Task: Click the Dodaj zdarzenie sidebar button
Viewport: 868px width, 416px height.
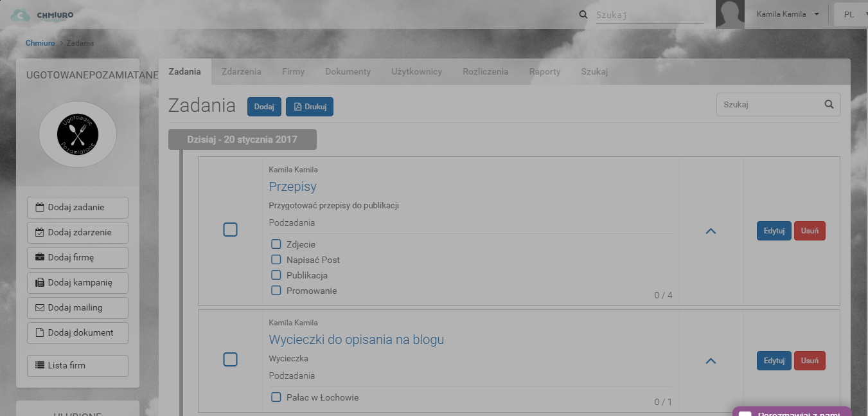Action: pyautogui.click(x=78, y=233)
